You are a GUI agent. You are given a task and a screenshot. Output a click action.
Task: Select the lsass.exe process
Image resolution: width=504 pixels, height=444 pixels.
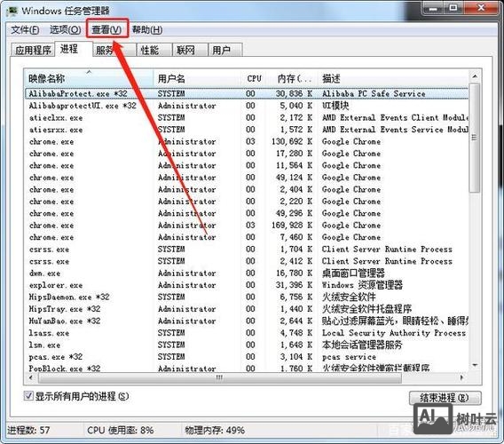point(247,333)
